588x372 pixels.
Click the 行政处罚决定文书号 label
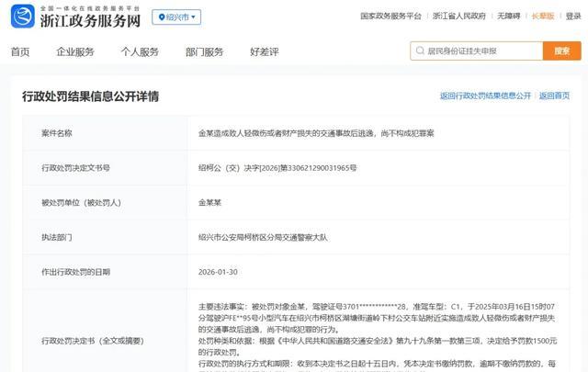point(75,167)
